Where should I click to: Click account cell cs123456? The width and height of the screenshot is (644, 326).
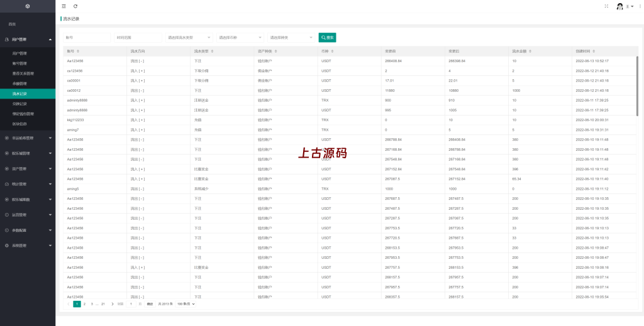coord(75,71)
